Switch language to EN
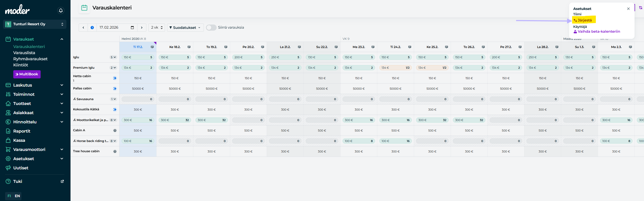644x201 pixels. pos(17,196)
